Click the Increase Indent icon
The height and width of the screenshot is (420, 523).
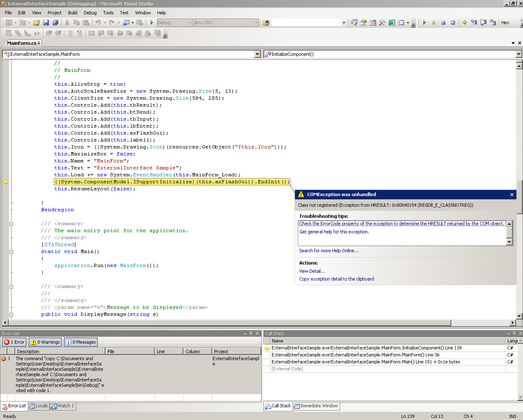click(58, 33)
